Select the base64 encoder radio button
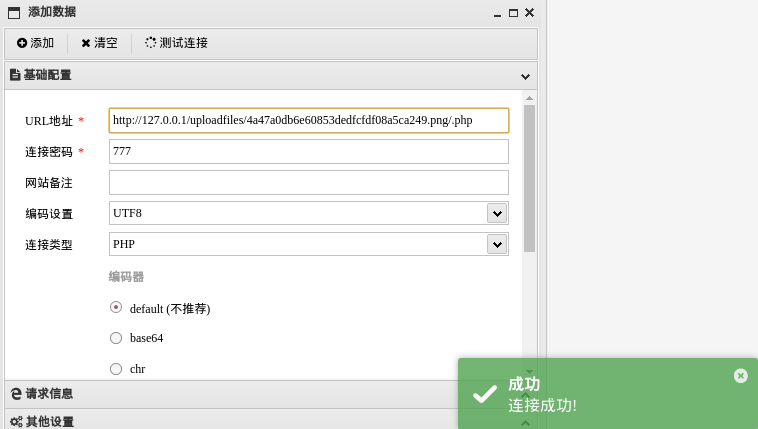The height and width of the screenshot is (429, 758). (116, 338)
